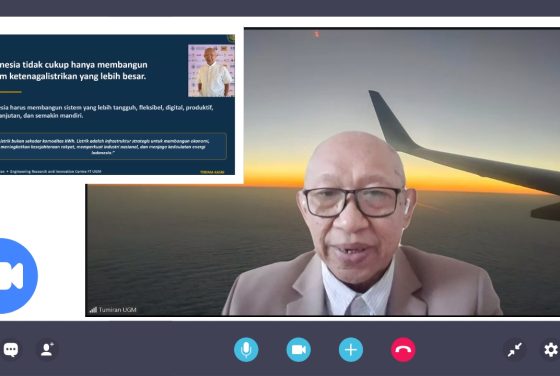Select the shared presentation slide
Viewport: 560px width, 376px height.
point(117,104)
